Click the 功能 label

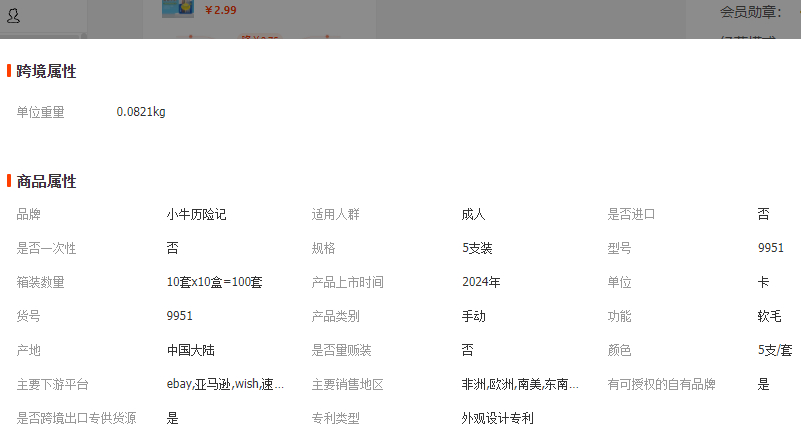click(620, 316)
